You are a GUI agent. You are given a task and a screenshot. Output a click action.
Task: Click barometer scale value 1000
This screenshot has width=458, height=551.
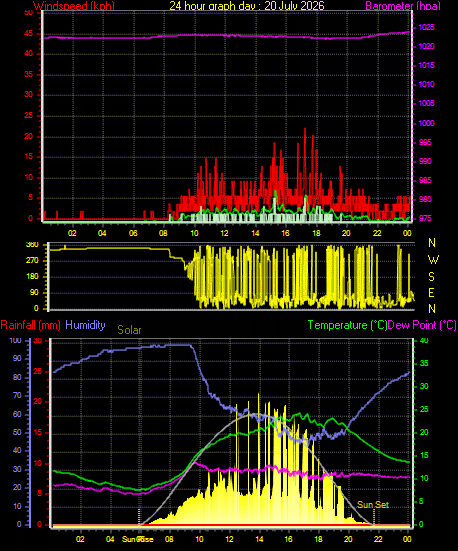tap(426, 123)
